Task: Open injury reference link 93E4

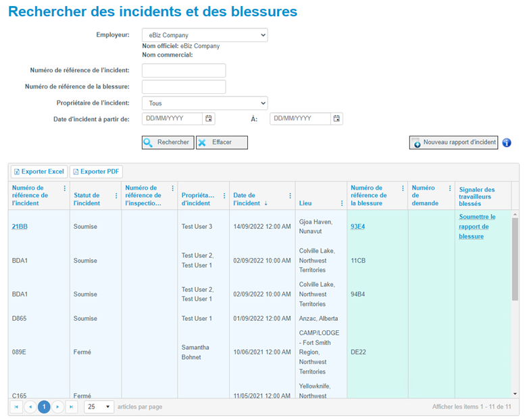Action: click(x=357, y=227)
